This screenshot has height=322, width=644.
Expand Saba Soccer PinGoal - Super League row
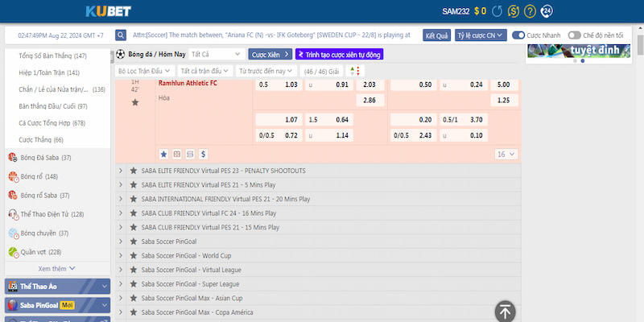point(120,284)
